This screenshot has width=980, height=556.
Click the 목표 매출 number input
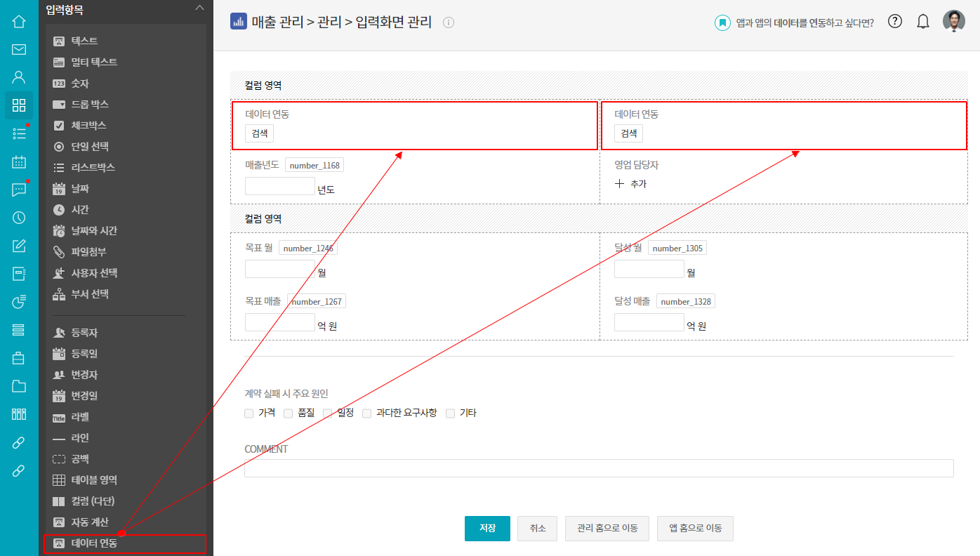[279, 322]
